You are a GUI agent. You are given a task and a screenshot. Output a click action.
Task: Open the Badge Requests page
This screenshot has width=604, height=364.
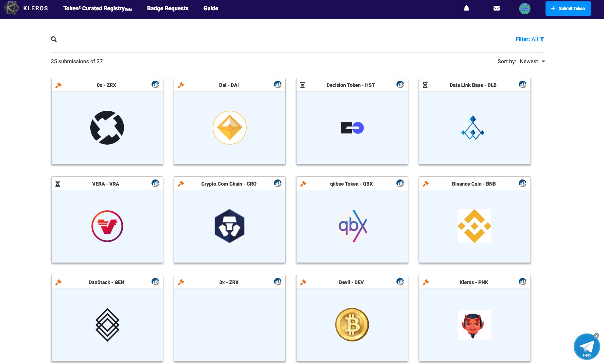click(168, 8)
